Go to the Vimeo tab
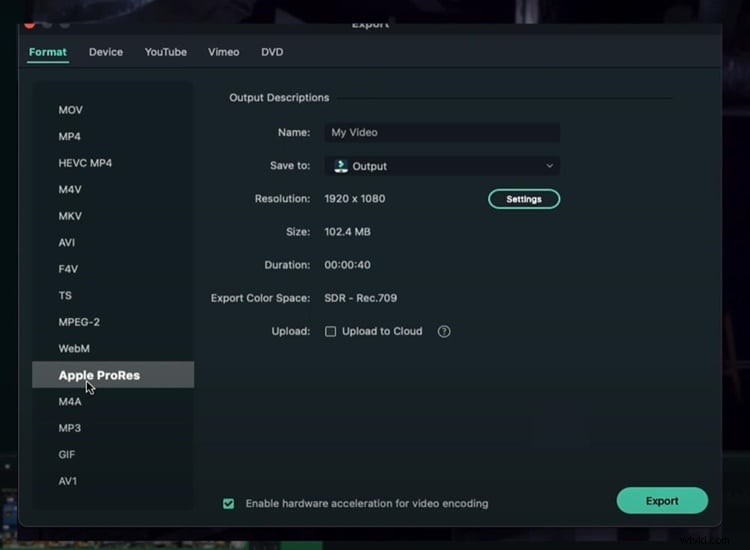 tap(223, 52)
